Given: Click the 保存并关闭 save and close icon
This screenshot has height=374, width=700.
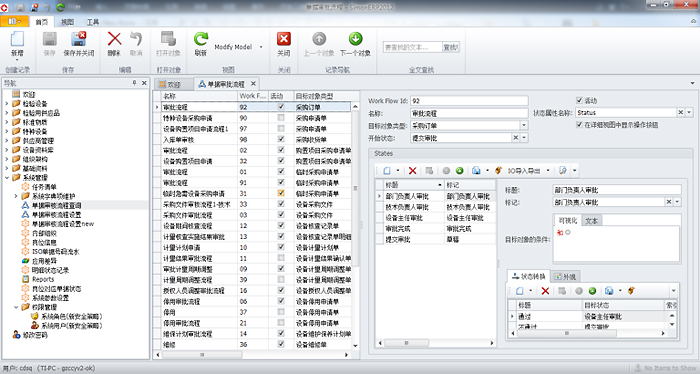Looking at the screenshot, I should [x=79, y=39].
